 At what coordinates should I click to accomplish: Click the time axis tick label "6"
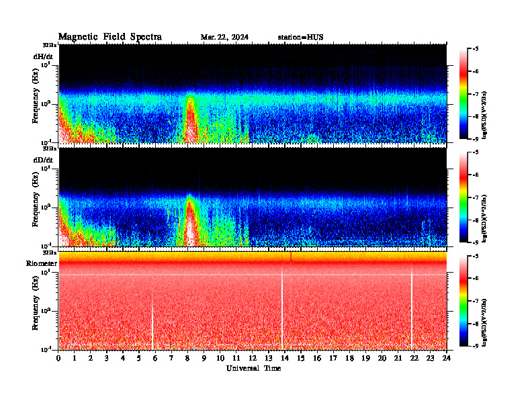[155, 358]
